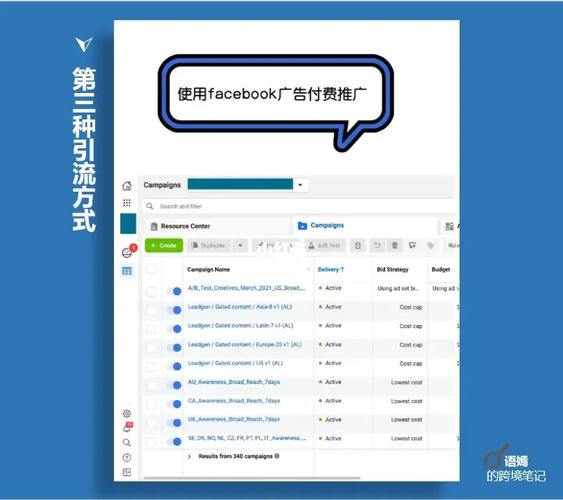This screenshot has width=563, height=500.
Task: Click the ad sets grid icon tab
Action: coord(449,226)
